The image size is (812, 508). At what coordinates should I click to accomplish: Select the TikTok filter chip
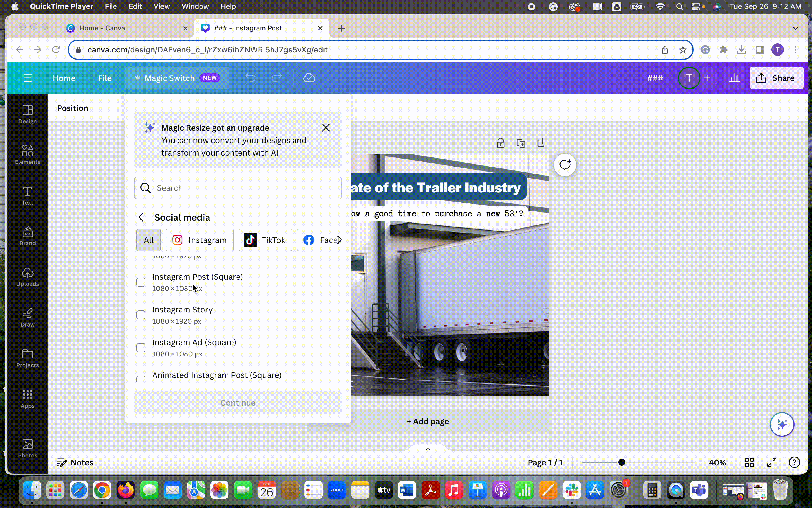(265, 240)
